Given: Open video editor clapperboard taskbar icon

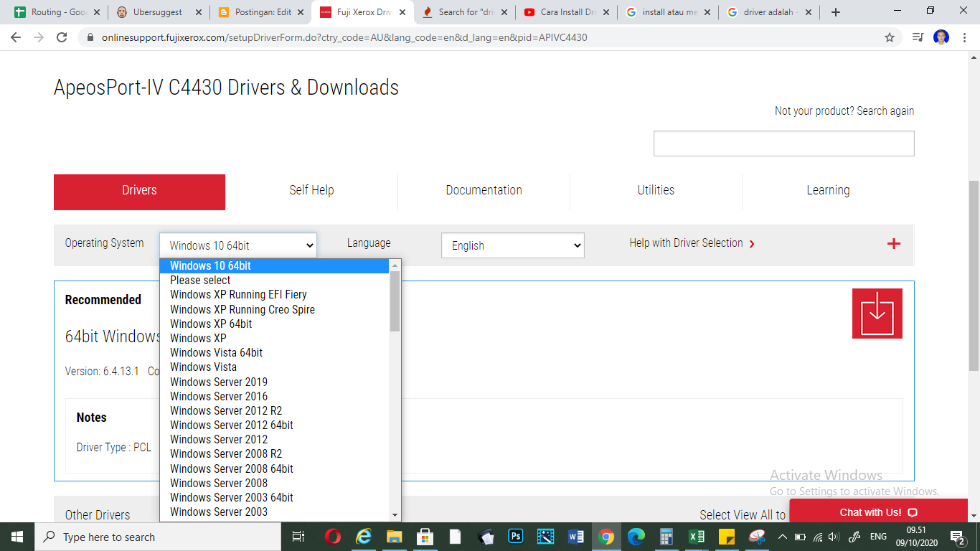Looking at the screenshot, I should click(545, 537).
